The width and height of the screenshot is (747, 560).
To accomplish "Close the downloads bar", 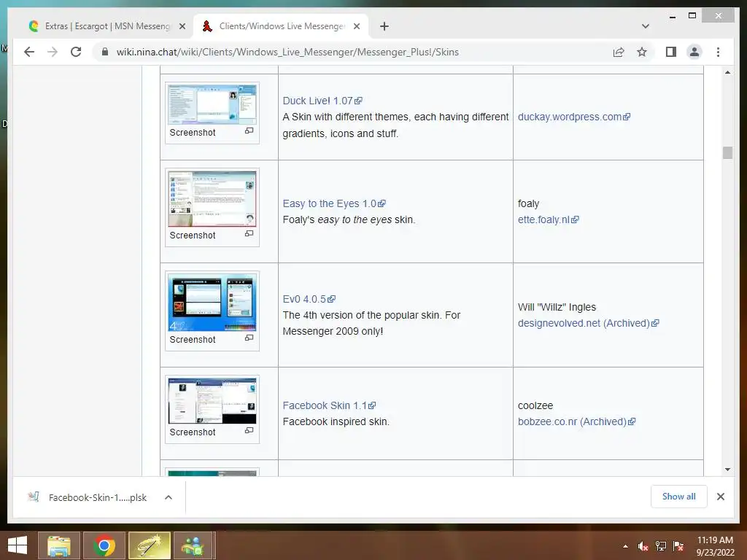I will tap(720, 497).
